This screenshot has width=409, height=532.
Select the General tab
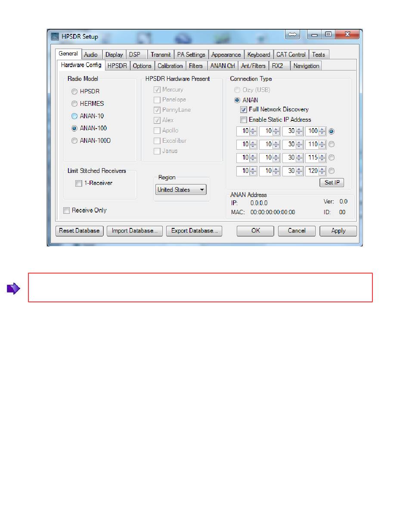point(68,54)
